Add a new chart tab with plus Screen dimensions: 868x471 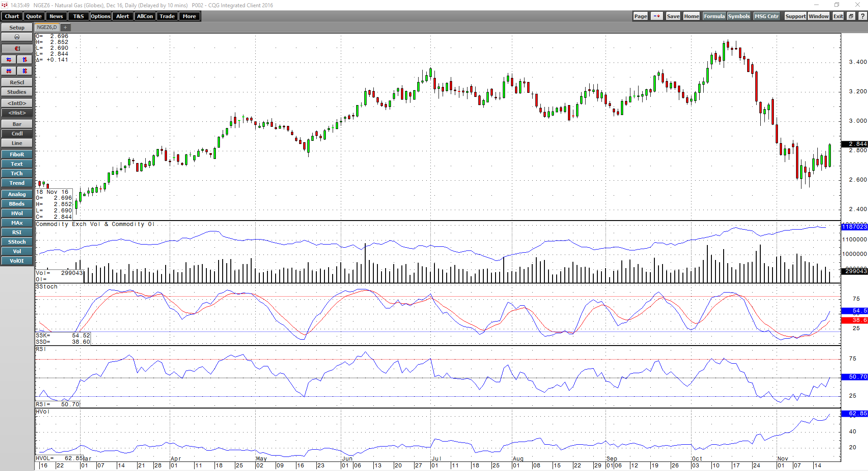click(x=65, y=28)
